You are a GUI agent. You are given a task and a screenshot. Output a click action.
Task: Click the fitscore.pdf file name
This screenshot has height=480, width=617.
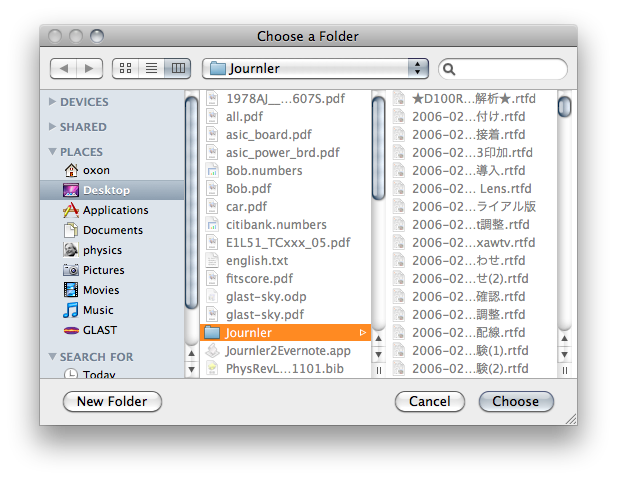click(x=259, y=279)
